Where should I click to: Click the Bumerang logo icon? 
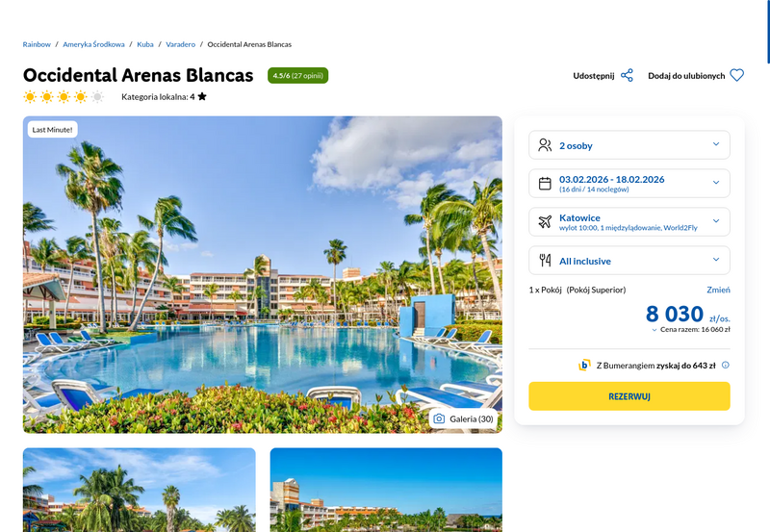point(584,366)
